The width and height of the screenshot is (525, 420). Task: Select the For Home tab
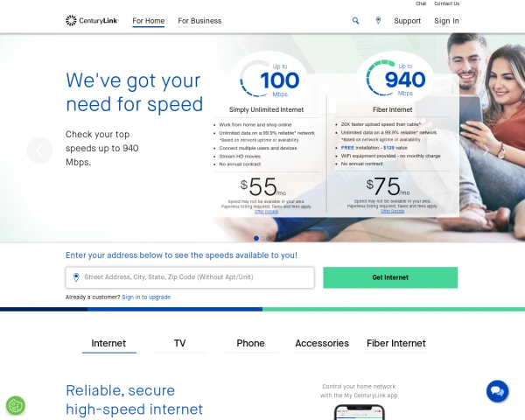coord(149,21)
